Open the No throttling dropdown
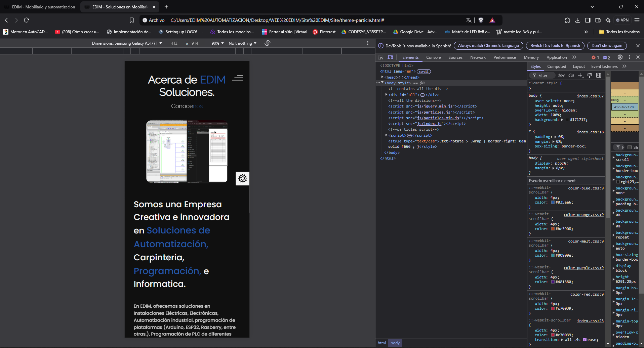This screenshot has height=348, width=644. (242, 43)
